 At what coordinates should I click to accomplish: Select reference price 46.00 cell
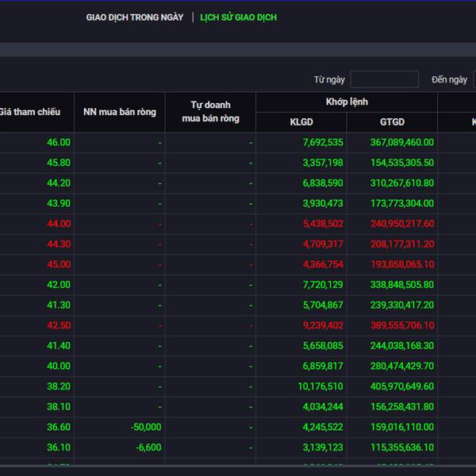[x=59, y=142]
